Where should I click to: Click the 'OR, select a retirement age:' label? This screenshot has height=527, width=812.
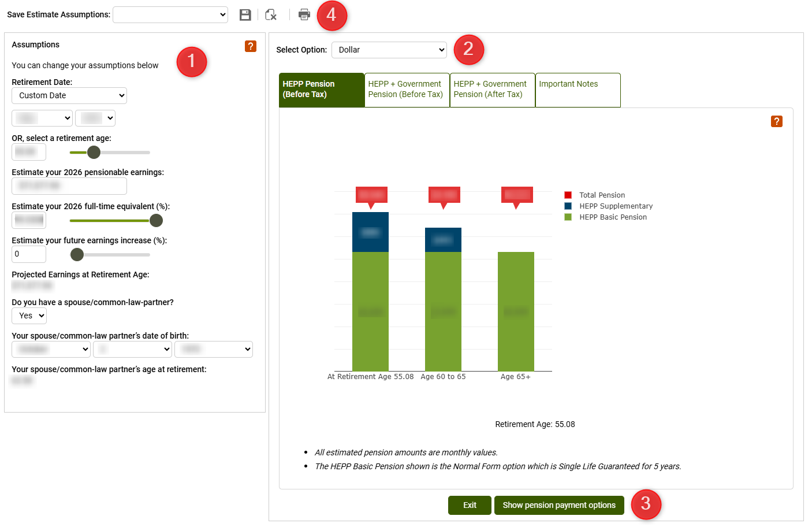tap(62, 139)
